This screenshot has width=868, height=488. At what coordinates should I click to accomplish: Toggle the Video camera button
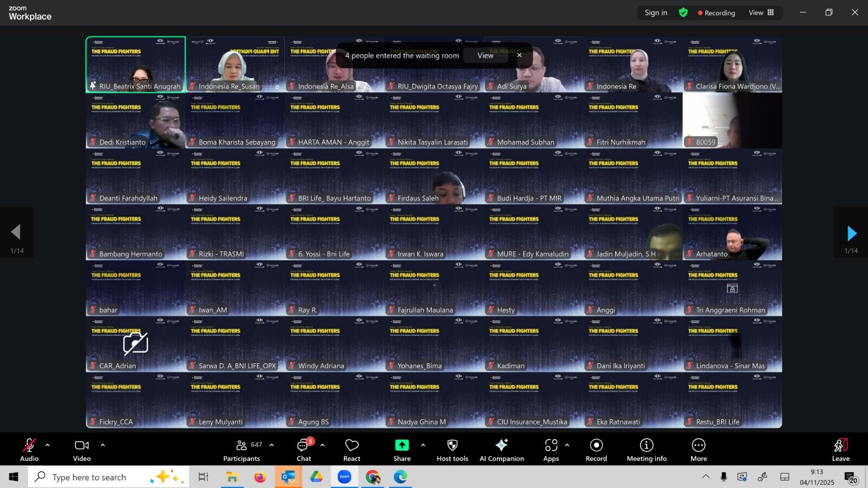82,450
